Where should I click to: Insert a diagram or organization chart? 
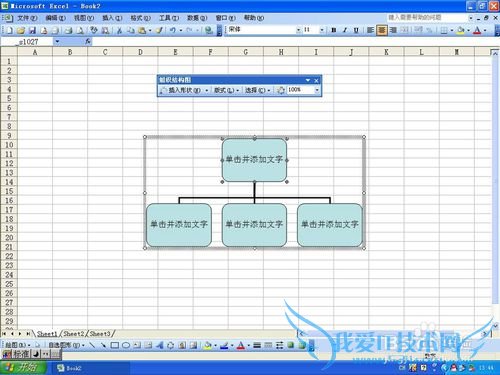tap(171, 345)
